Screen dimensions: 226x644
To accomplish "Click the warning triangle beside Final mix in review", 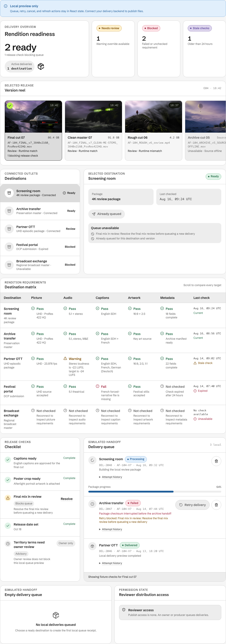I will (x=8, y=498).
